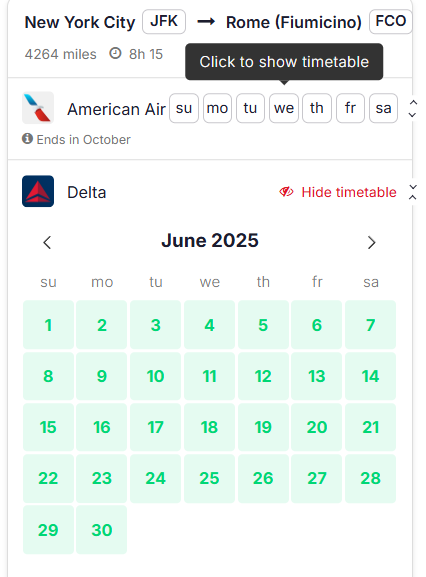Go to previous month in calendar

(47, 243)
